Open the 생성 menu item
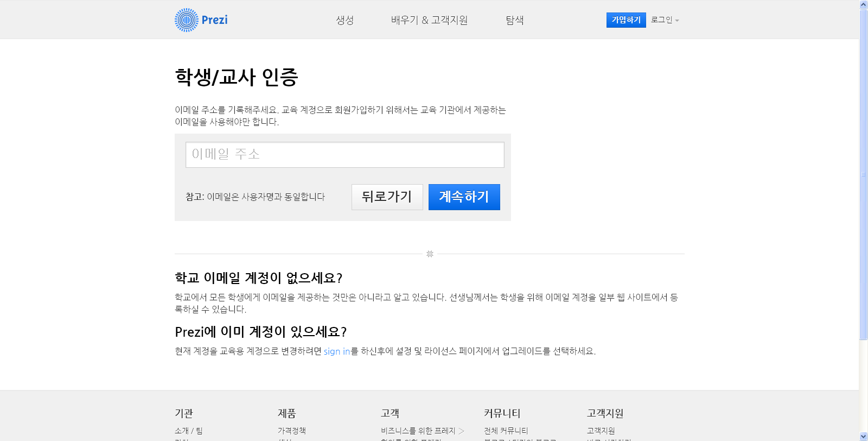 click(x=345, y=20)
